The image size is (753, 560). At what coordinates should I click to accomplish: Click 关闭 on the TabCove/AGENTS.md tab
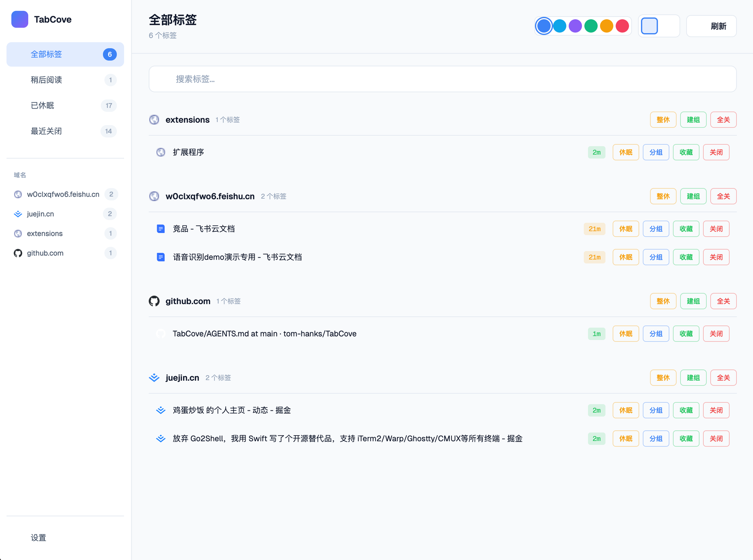pos(716,334)
